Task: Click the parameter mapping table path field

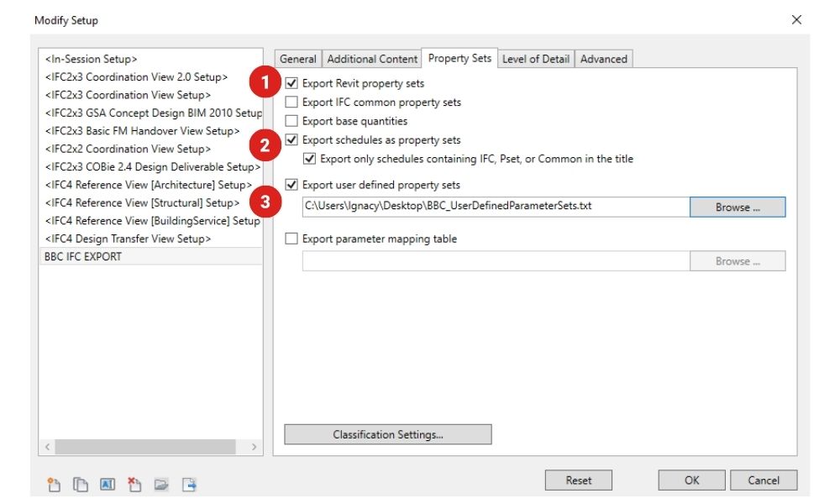Action: [x=496, y=261]
